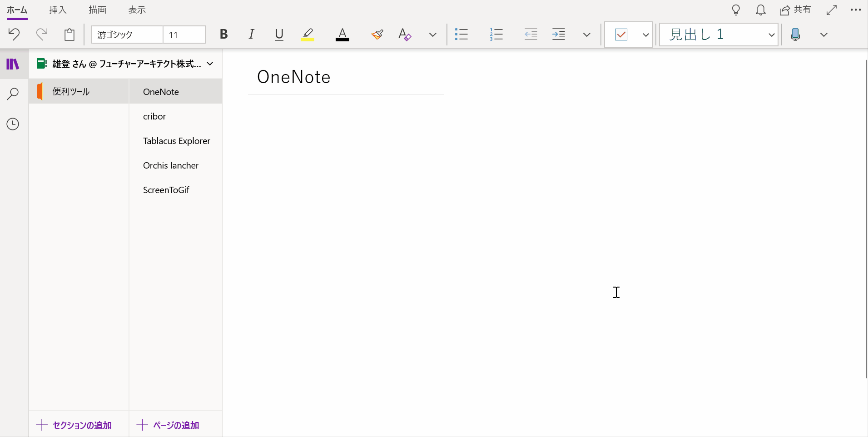Open notifications bell icon
The height and width of the screenshot is (437, 868).
[x=761, y=10]
